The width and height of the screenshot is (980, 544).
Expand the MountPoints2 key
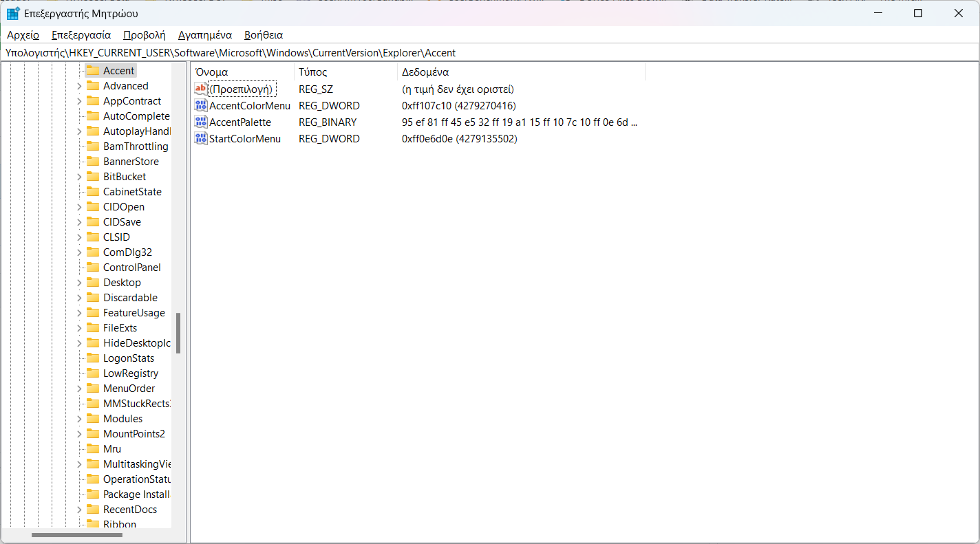(79, 434)
